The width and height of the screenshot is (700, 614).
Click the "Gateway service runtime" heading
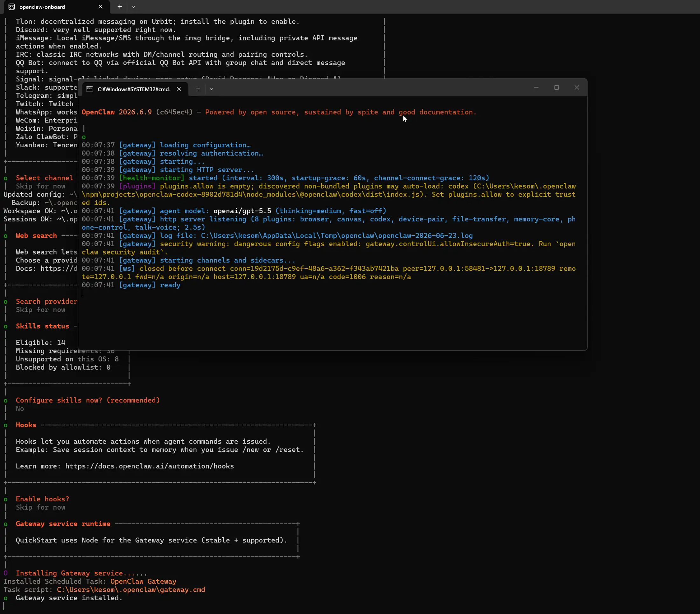[x=63, y=524]
